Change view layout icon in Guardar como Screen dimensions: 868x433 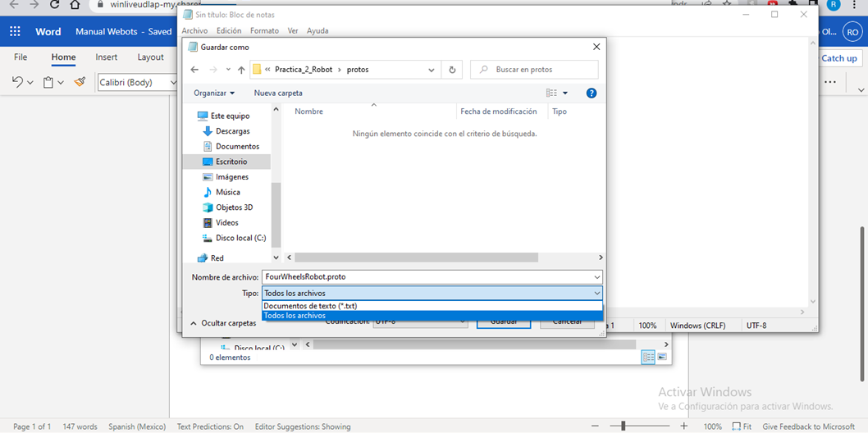click(x=551, y=93)
